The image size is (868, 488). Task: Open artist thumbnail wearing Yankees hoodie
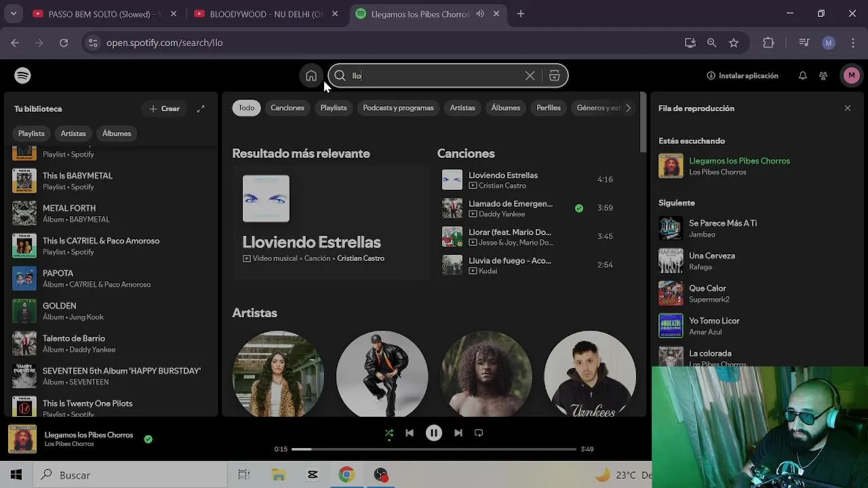pos(590,373)
